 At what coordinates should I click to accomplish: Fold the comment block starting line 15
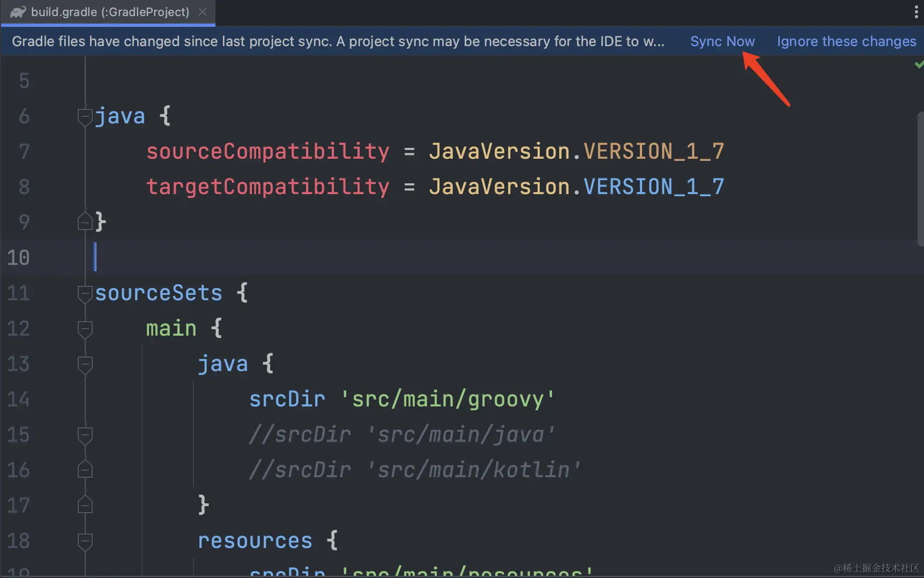pyautogui.click(x=85, y=435)
